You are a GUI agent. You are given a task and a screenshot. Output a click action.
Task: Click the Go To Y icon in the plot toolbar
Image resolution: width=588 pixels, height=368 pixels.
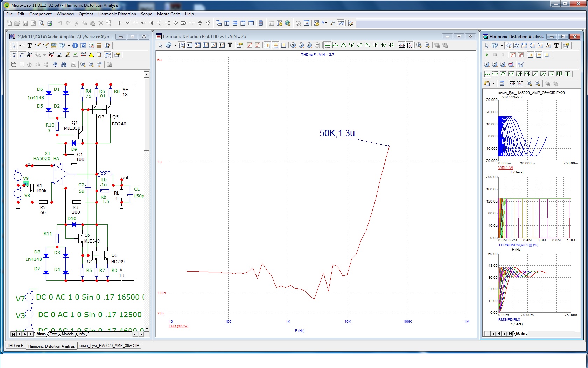click(x=301, y=45)
